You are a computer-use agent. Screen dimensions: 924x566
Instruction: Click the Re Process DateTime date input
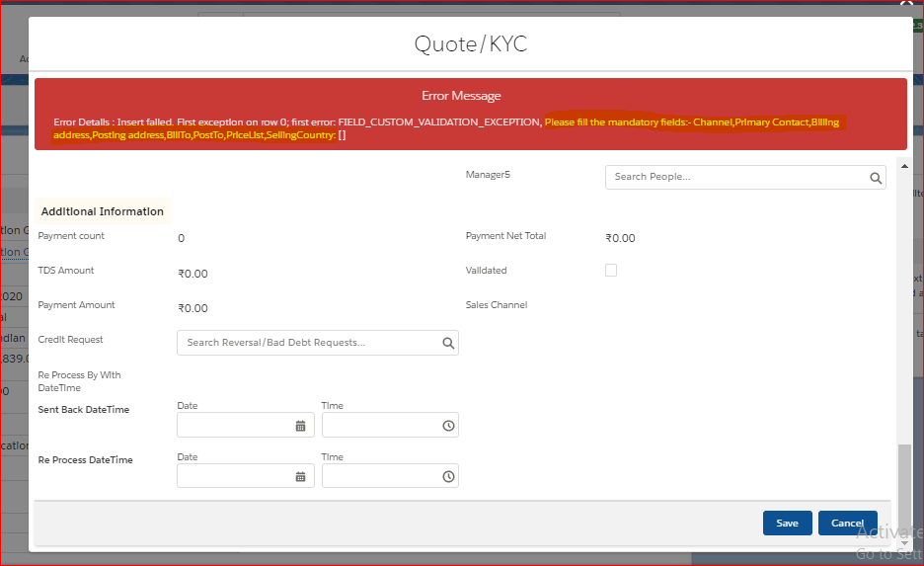(246, 476)
